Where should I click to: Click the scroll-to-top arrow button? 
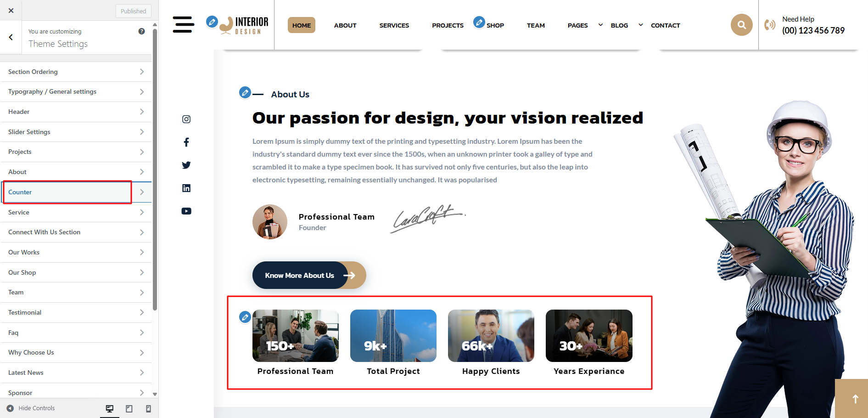(x=851, y=399)
